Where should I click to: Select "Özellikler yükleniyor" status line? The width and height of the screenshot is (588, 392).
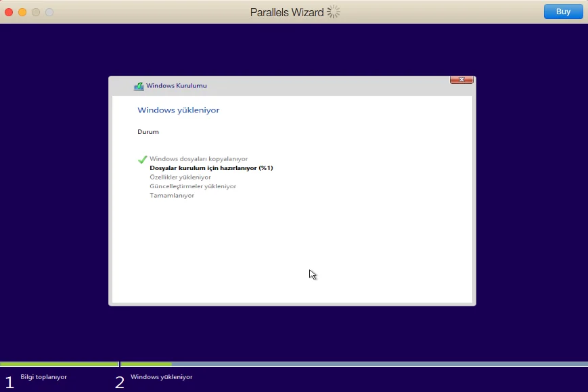coord(180,177)
